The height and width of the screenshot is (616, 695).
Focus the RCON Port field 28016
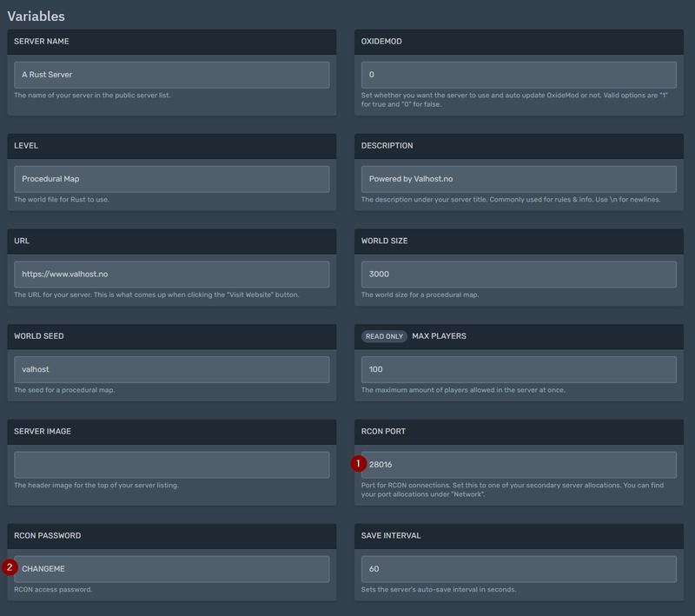click(x=519, y=465)
